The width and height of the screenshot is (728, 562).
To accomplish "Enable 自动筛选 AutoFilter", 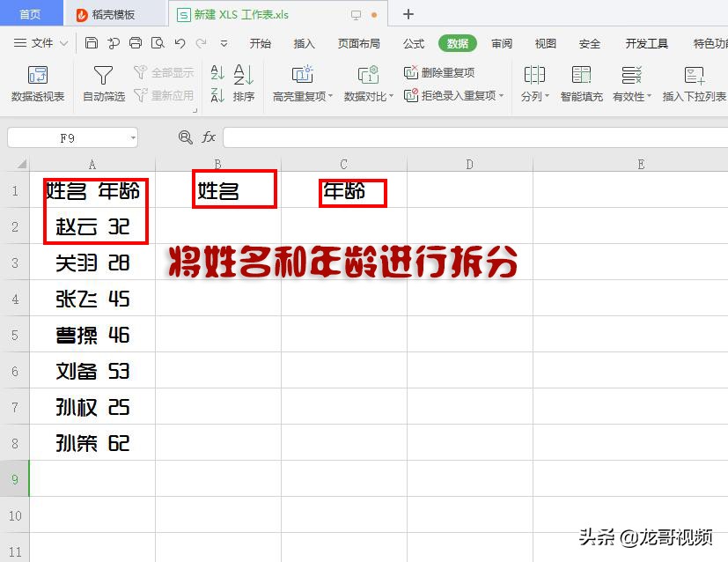I will 103,84.
